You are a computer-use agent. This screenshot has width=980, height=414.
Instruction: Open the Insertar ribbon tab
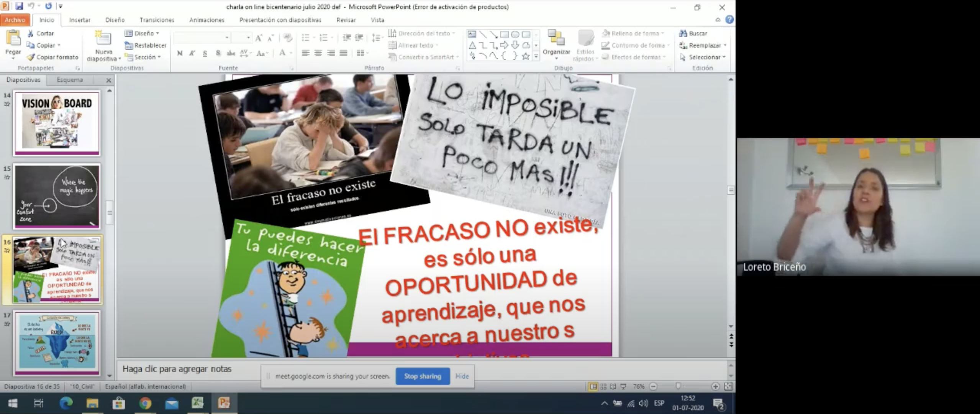coord(80,20)
